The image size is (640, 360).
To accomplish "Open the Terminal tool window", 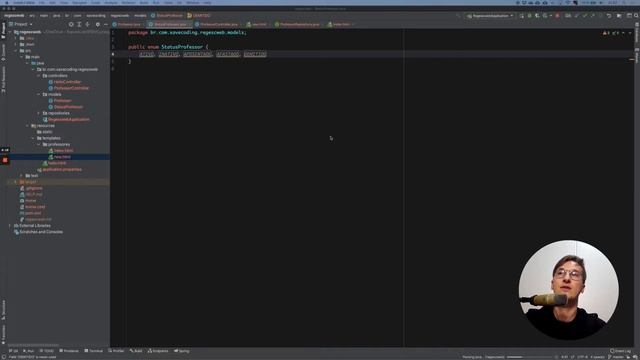I will pos(93,351).
